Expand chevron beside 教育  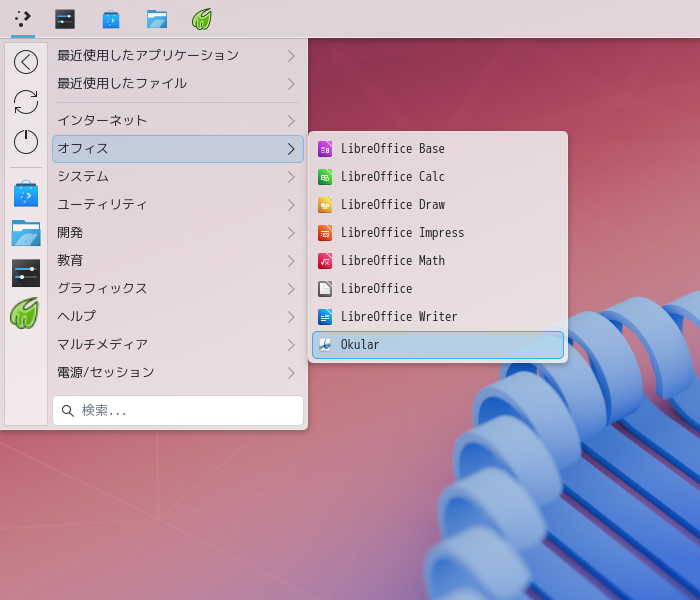tap(291, 261)
